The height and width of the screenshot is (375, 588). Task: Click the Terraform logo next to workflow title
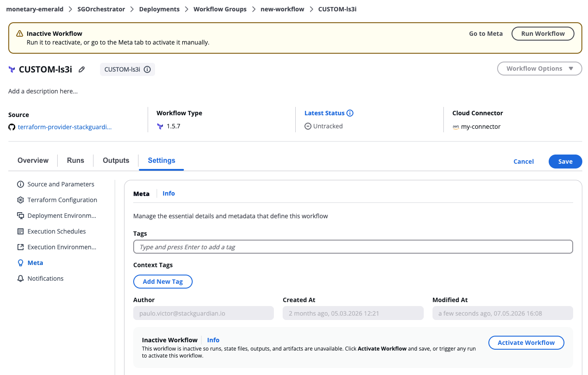[12, 69]
